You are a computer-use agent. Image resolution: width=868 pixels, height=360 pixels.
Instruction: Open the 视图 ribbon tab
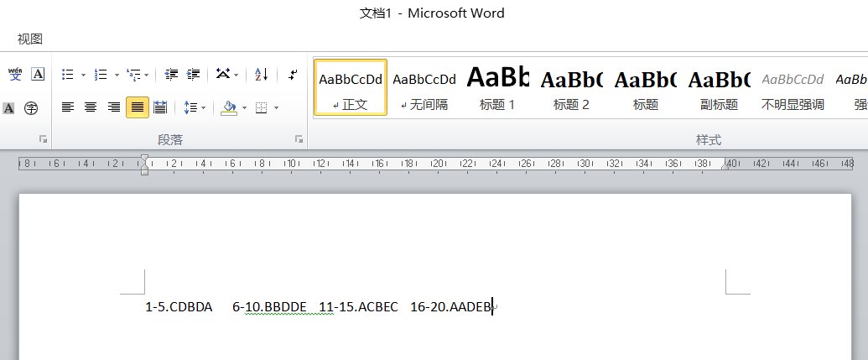(30, 39)
